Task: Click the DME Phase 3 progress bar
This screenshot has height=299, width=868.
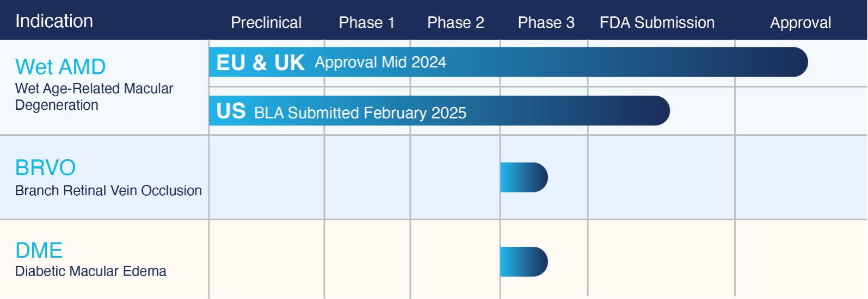Action: [524, 261]
